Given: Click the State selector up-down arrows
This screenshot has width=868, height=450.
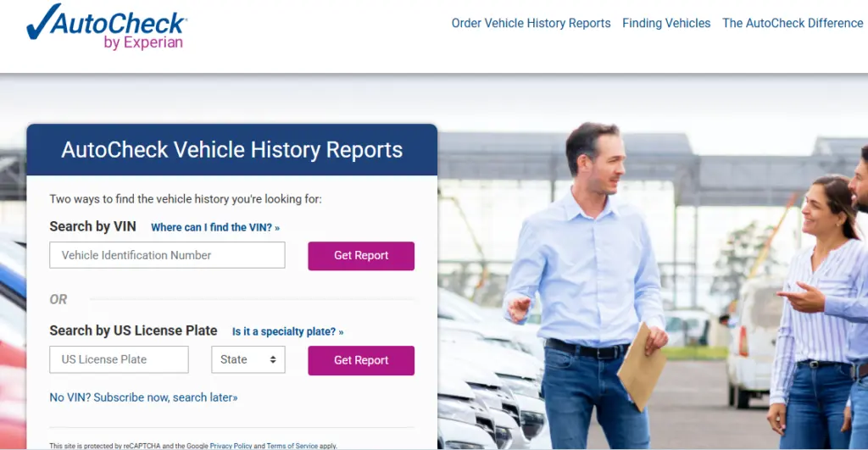Looking at the screenshot, I should point(273,360).
